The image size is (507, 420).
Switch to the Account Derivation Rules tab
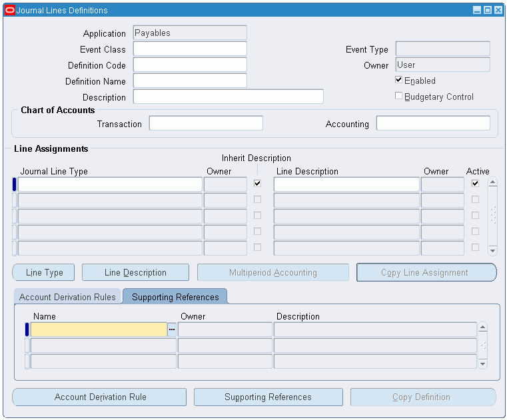coord(67,297)
